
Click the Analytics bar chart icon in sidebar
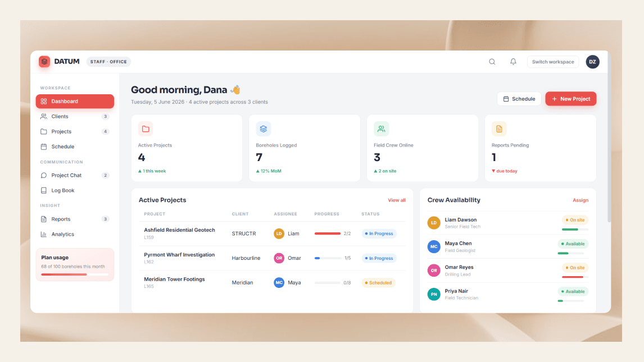pyautogui.click(x=43, y=234)
